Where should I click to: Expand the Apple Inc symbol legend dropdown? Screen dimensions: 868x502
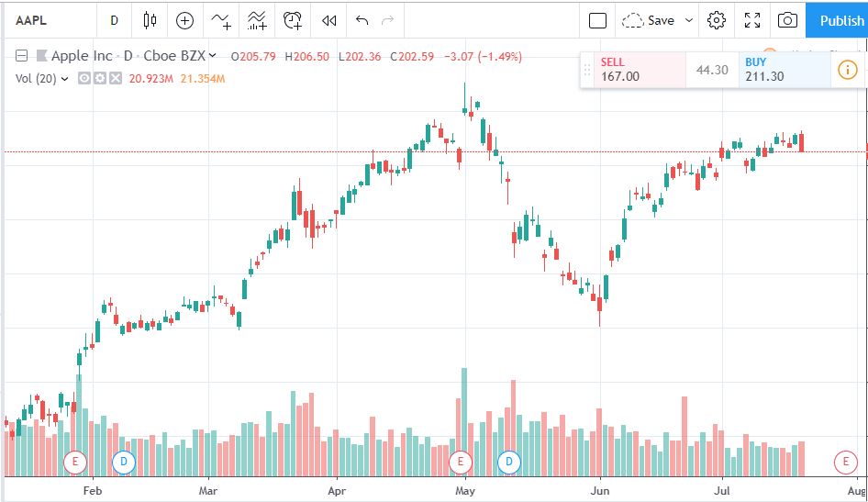pyautogui.click(x=213, y=55)
